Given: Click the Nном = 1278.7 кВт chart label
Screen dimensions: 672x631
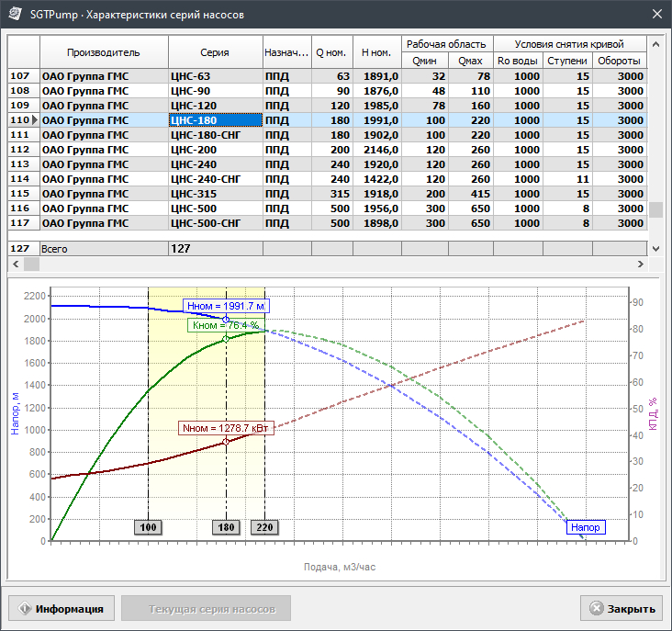Looking at the screenshot, I should coord(226,429).
